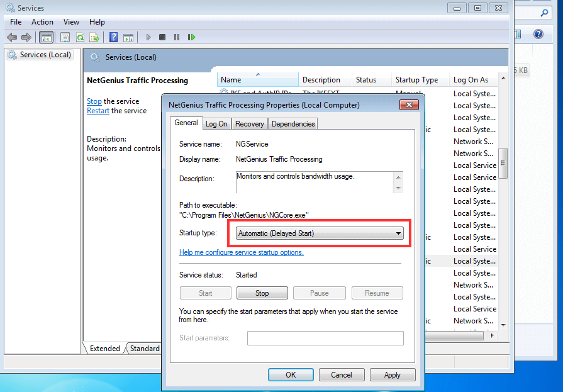Sort by the Name column header
Image resolution: width=563 pixels, height=392 pixels.
pyautogui.click(x=258, y=80)
